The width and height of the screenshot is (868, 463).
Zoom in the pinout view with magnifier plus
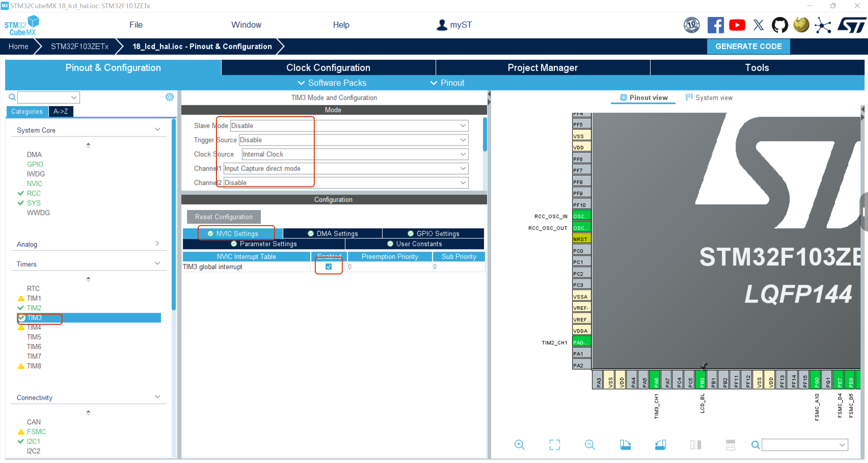[x=519, y=445]
